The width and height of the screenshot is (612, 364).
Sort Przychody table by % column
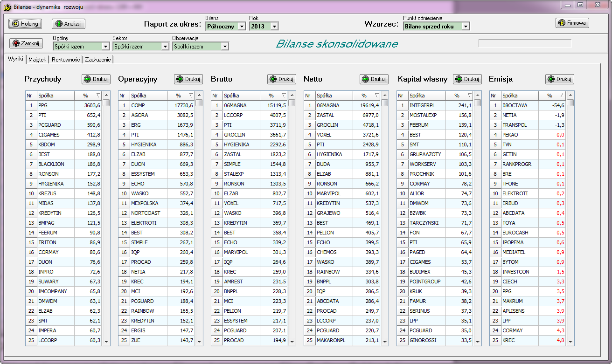point(88,96)
